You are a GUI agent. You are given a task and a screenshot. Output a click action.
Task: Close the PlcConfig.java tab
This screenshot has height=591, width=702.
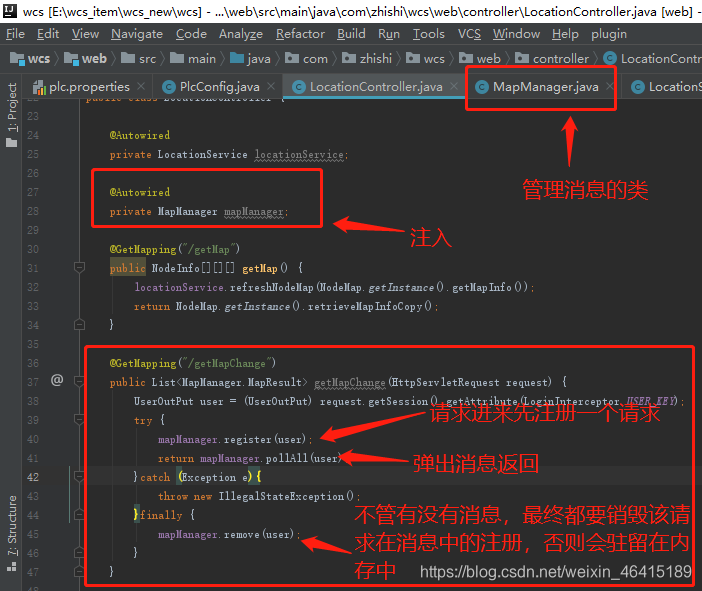pos(271,86)
